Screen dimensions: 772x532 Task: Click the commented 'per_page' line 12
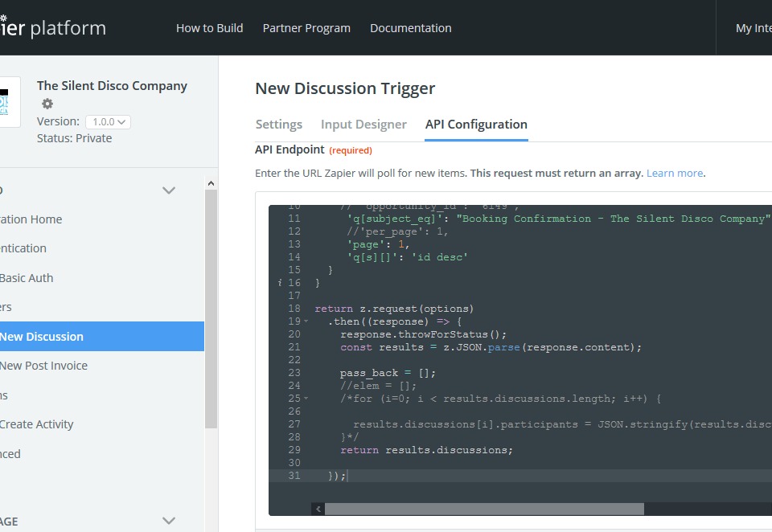tap(396, 231)
